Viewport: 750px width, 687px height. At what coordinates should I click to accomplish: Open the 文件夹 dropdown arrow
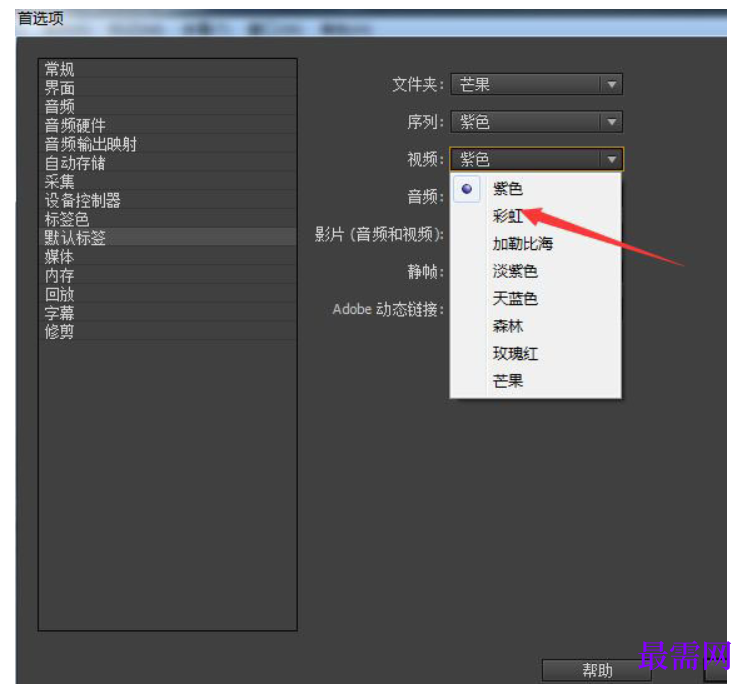pos(611,85)
